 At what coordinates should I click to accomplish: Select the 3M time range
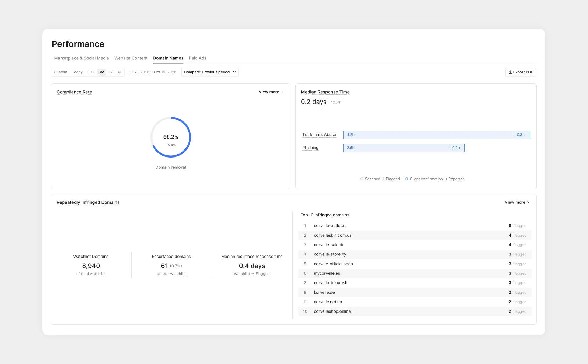coord(101,72)
